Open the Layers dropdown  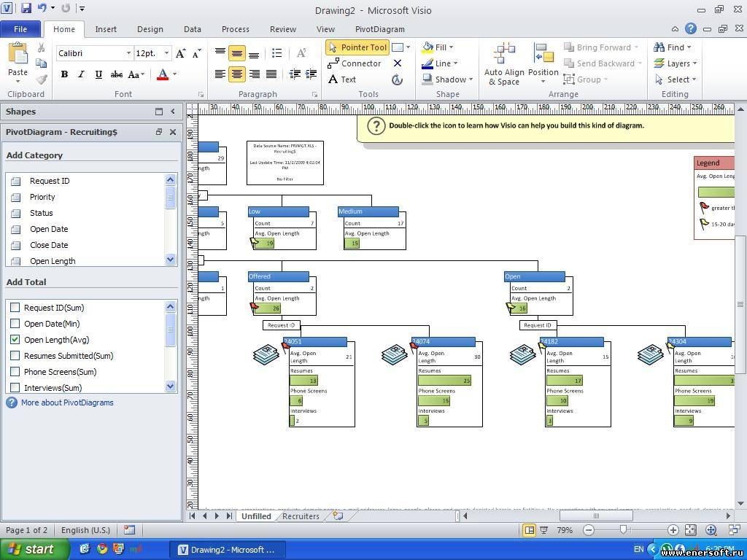694,63
